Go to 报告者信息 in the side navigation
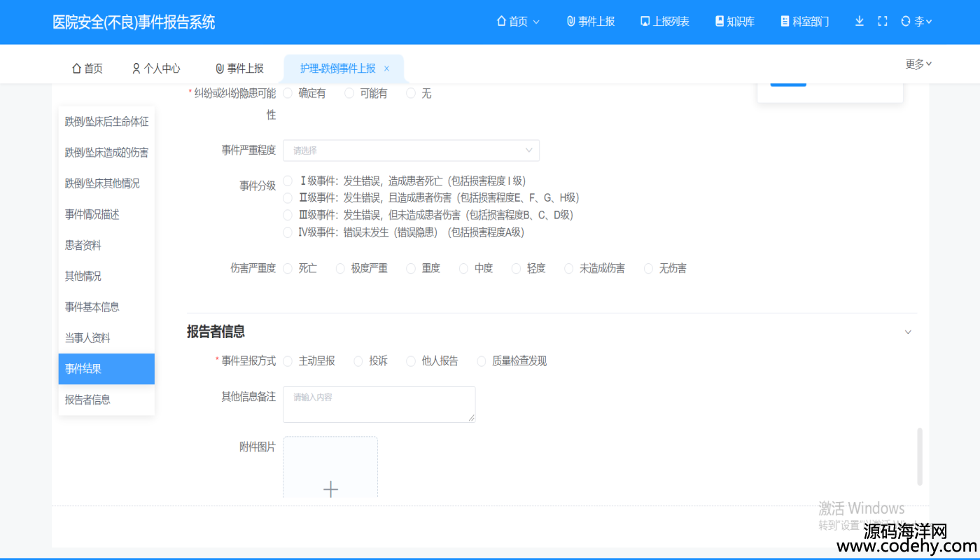980x560 pixels. point(87,400)
